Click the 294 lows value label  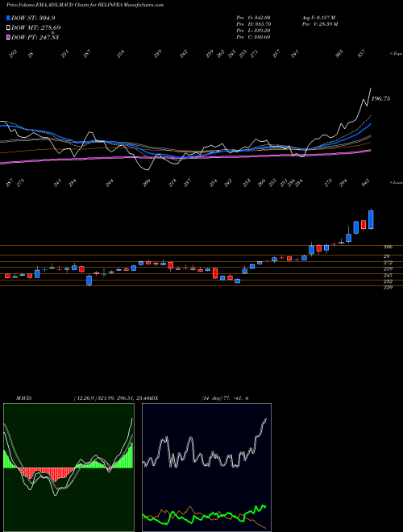pos(343,182)
